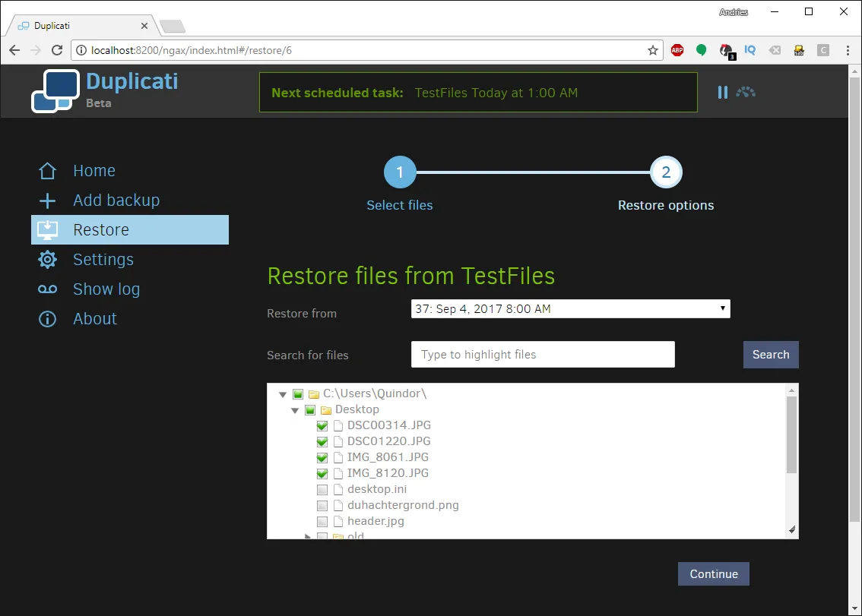This screenshot has height=616, width=862.
Task: Go to step 2 Restore options
Action: click(666, 172)
